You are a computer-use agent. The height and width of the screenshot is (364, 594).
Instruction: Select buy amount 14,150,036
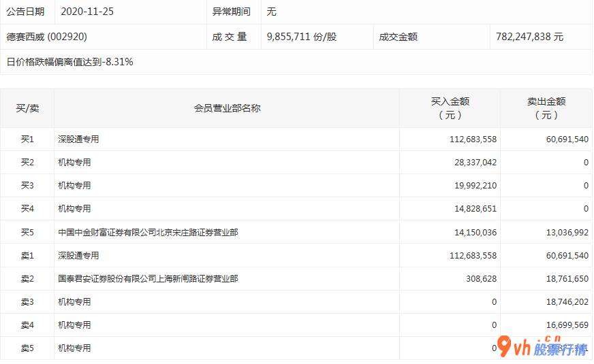click(x=475, y=232)
